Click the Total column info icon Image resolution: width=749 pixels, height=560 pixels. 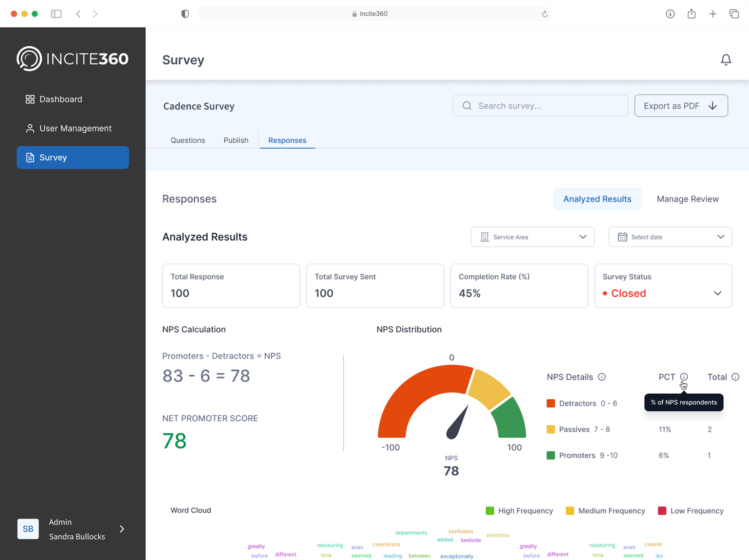pos(735,377)
